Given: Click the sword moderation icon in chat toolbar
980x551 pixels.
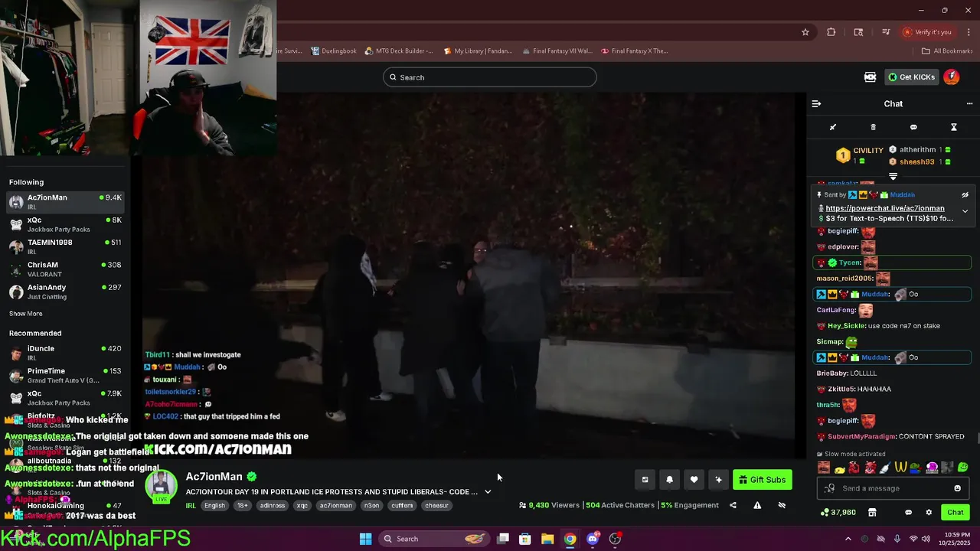Looking at the screenshot, I should click(x=833, y=127).
